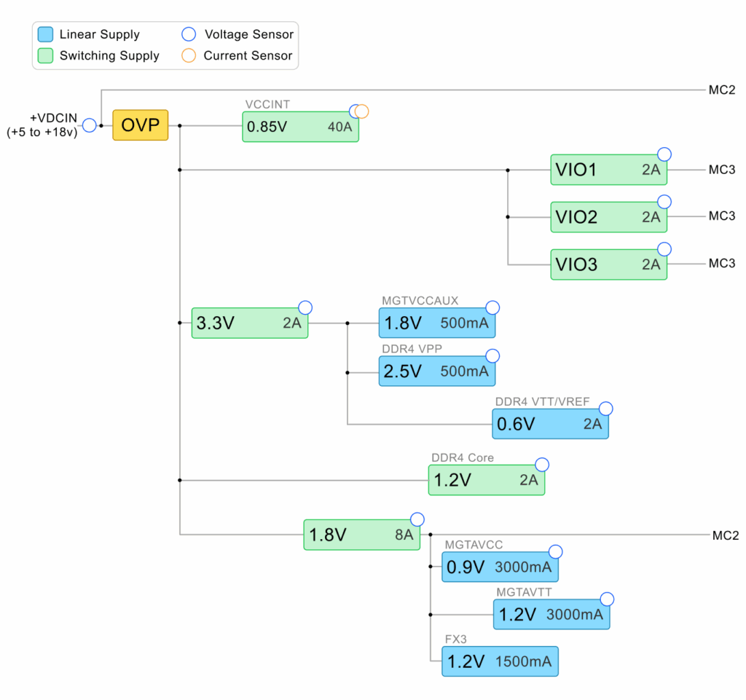Click the voltage sensor on VIO1 block

[x=664, y=154]
